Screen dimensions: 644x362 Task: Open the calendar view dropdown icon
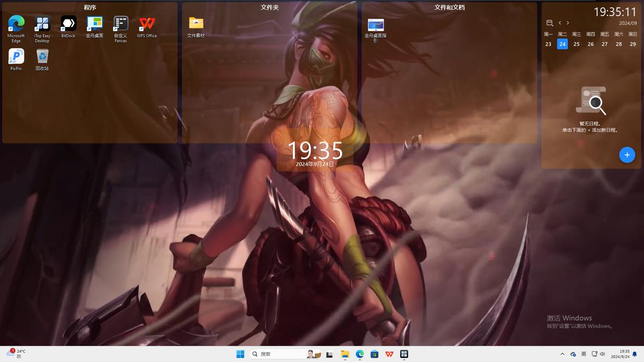pyautogui.click(x=550, y=23)
